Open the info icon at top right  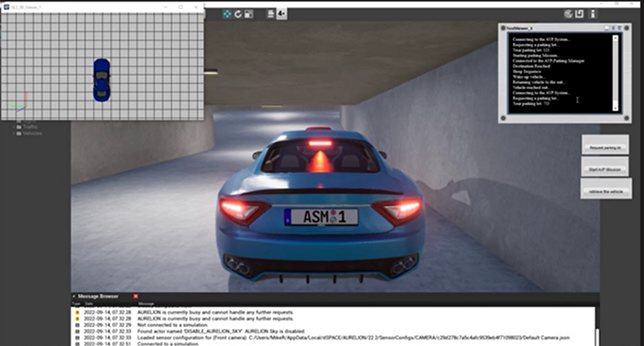593,14
